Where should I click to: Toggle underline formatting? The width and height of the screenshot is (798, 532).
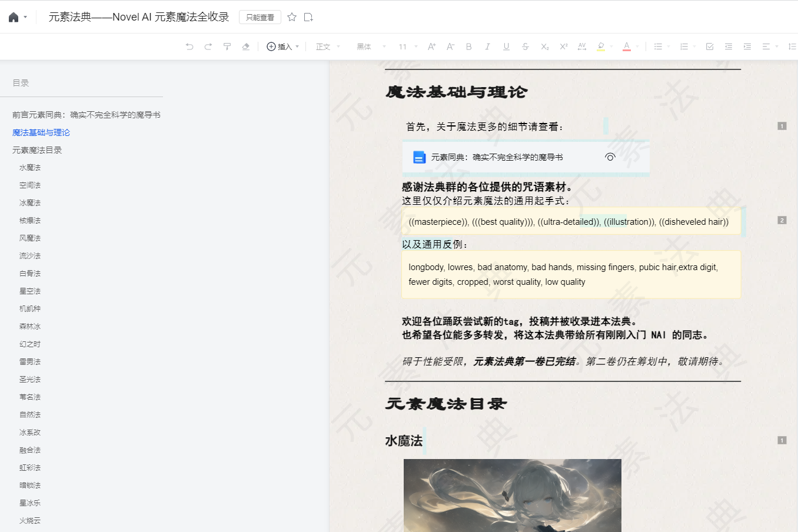506,46
